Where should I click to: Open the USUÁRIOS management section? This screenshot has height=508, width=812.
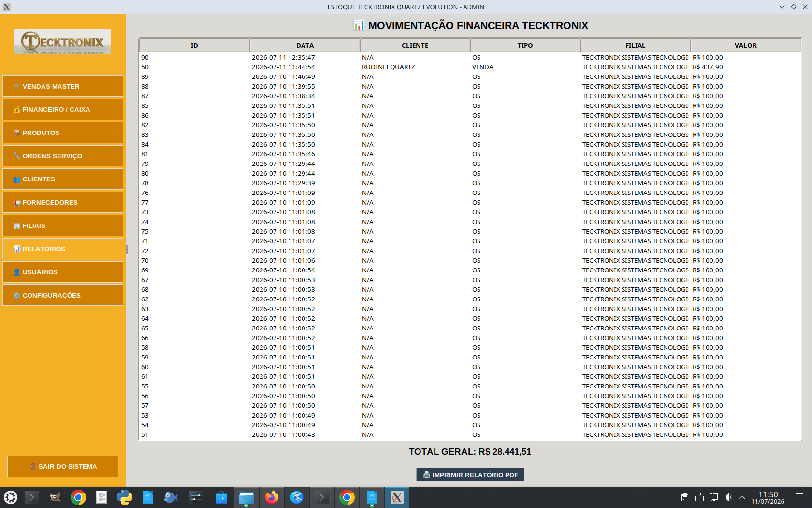click(x=63, y=272)
